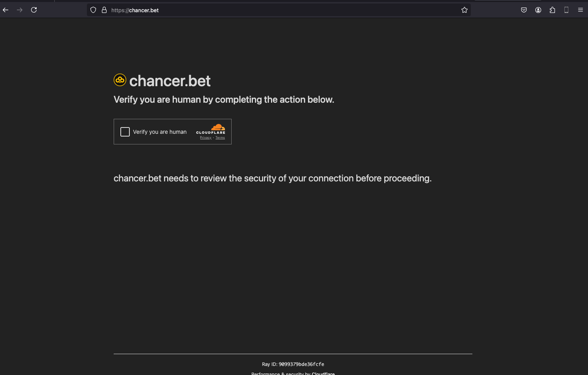Open the hamburger application menu
This screenshot has height=375, width=588.
click(x=581, y=10)
